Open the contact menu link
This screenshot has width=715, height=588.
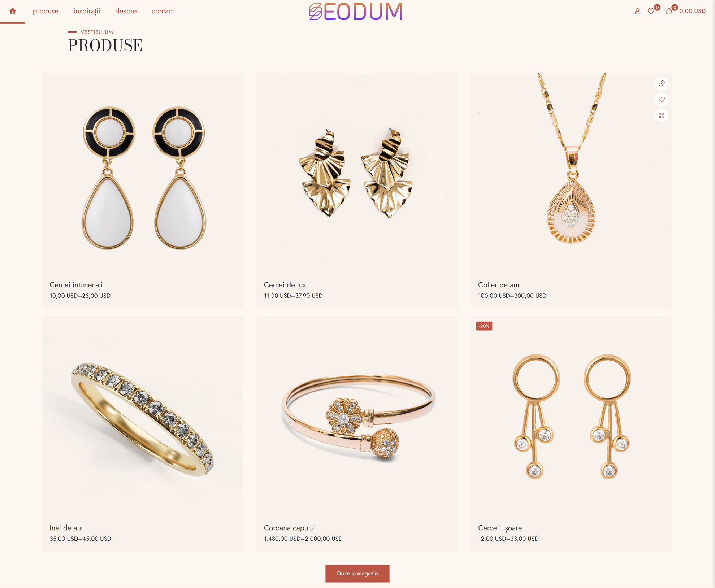click(x=162, y=11)
